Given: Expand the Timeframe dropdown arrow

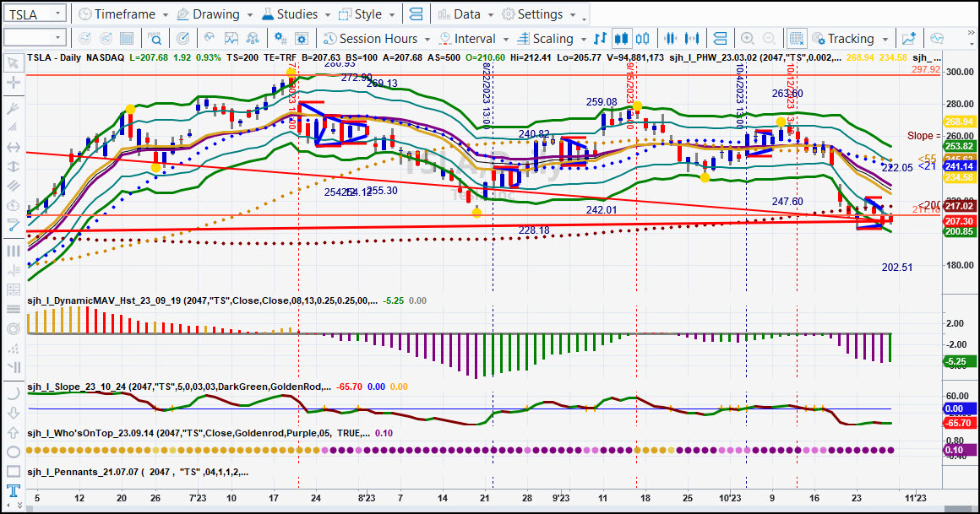Looking at the screenshot, I should click(x=166, y=14).
